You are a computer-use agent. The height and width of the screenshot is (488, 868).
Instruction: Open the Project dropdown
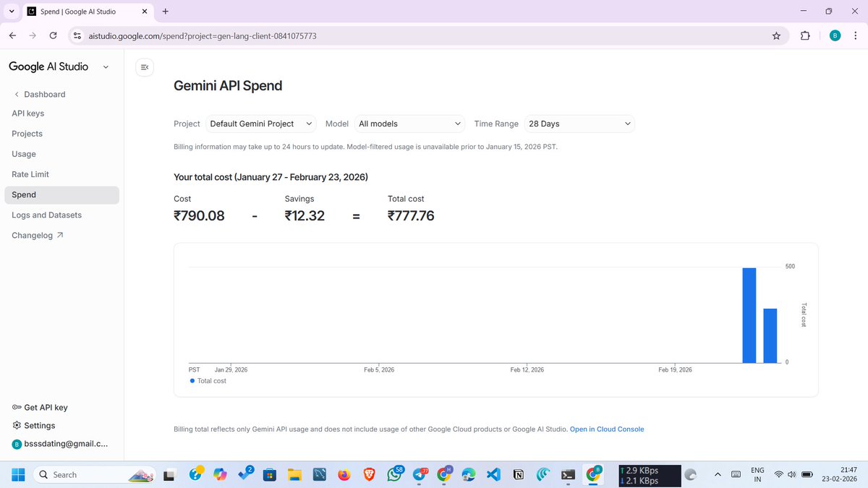tap(261, 124)
